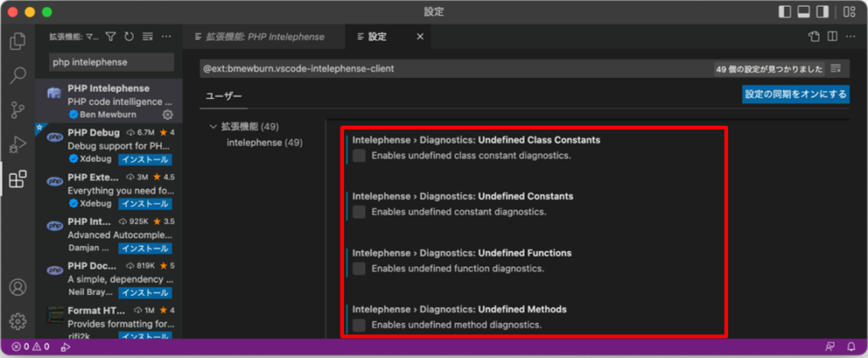
Task: Open settings JSON file icon
Action: click(814, 36)
